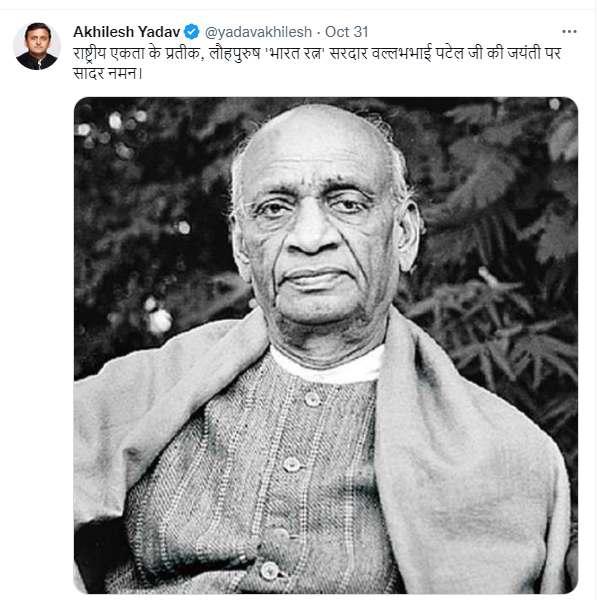Click the quoted phrase 'भारत रत्न'

(x=295, y=53)
